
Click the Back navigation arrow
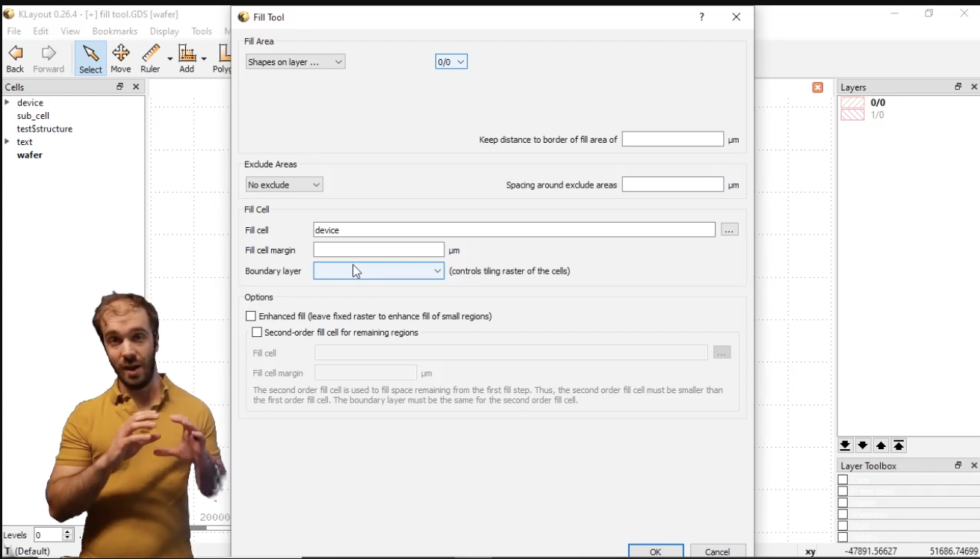point(14,58)
